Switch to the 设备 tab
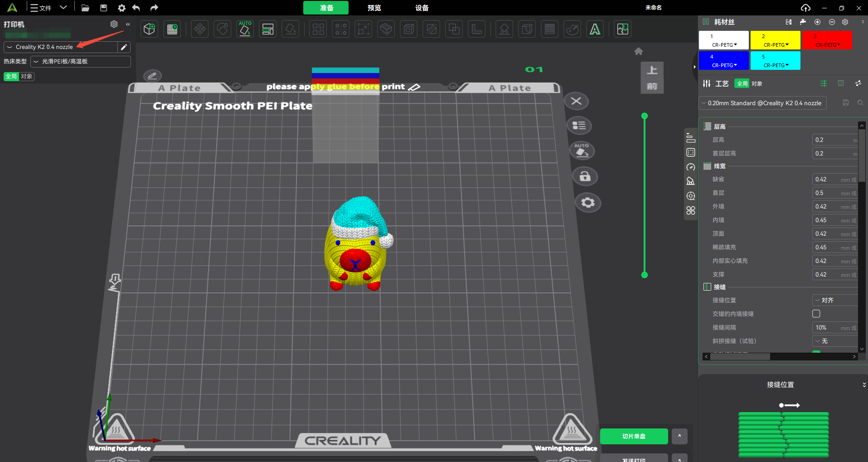This screenshot has height=462, width=868. (x=422, y=8)
